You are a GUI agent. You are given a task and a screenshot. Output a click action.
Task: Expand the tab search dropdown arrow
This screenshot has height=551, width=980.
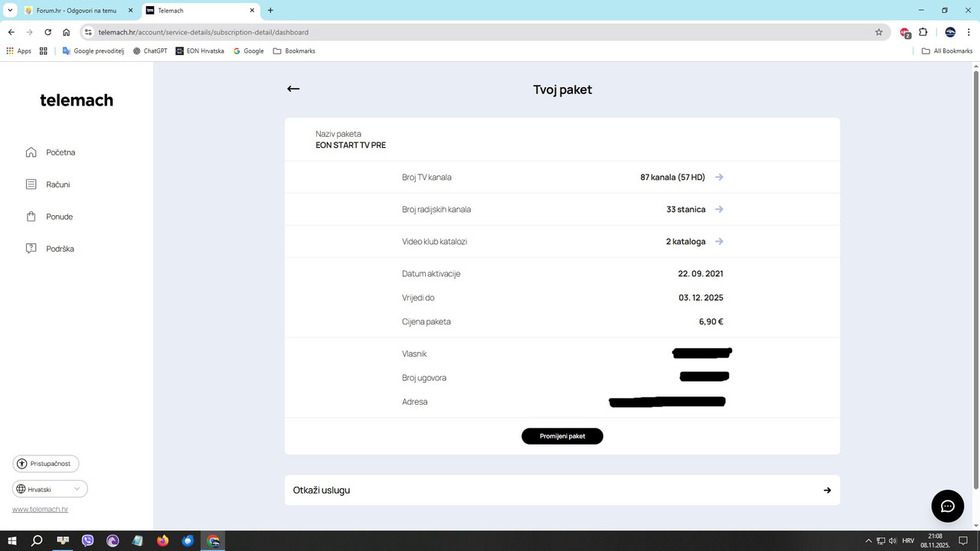click(10, 11)
